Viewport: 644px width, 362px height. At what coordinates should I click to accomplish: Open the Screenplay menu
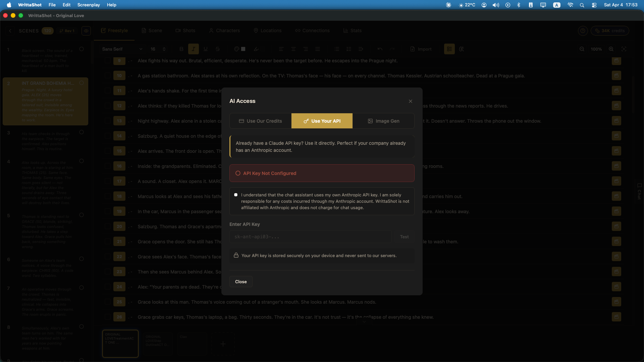(x=88, y=5)
